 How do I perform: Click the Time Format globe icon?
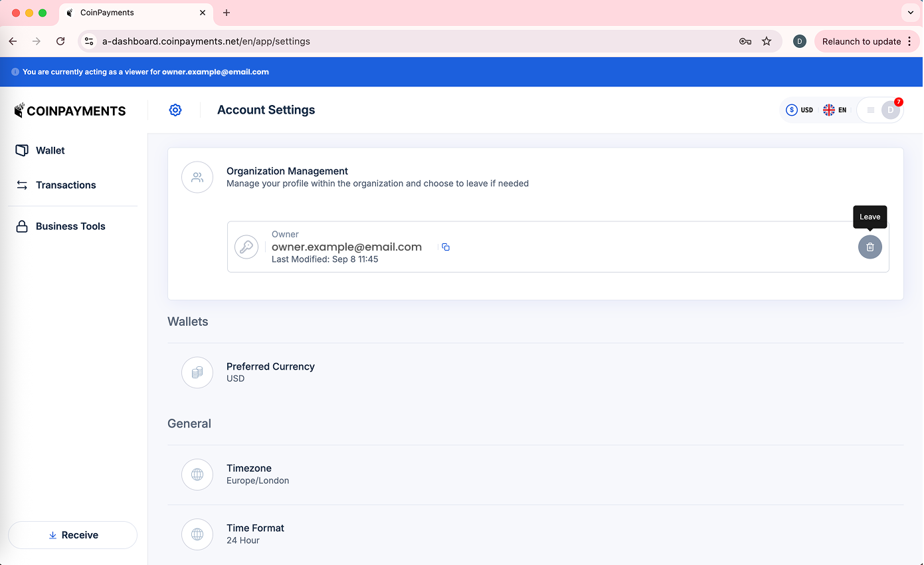click(x=197, y=534)
